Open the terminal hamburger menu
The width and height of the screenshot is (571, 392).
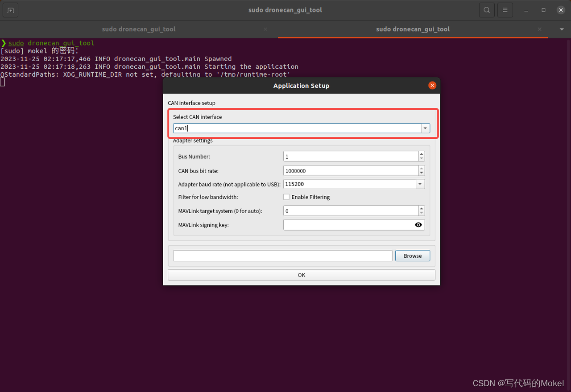[505, 10]
